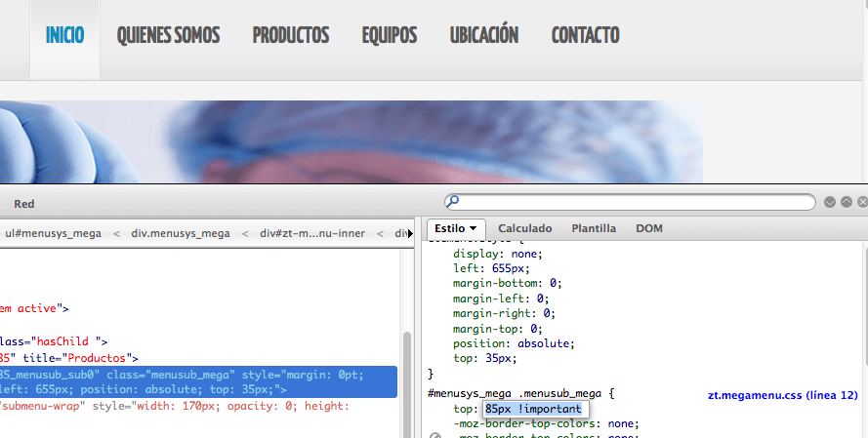Navigate to EQUIPOS in the site menu
This screenshot has height=438, width=868.
[390, 35]
